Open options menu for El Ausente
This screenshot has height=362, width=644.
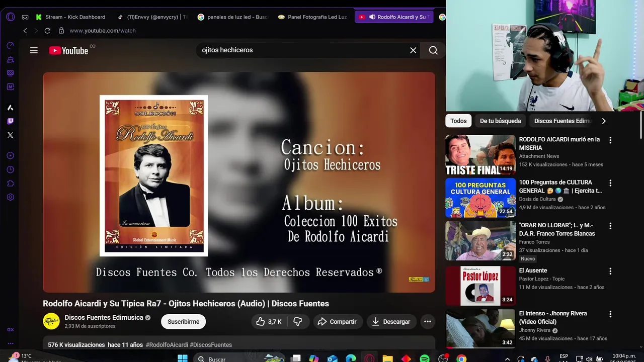point(610,271)
